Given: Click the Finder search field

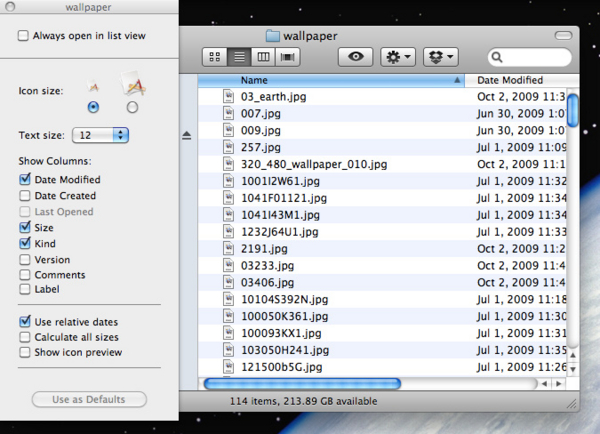Looking at the screenshot, I should 530,57.
